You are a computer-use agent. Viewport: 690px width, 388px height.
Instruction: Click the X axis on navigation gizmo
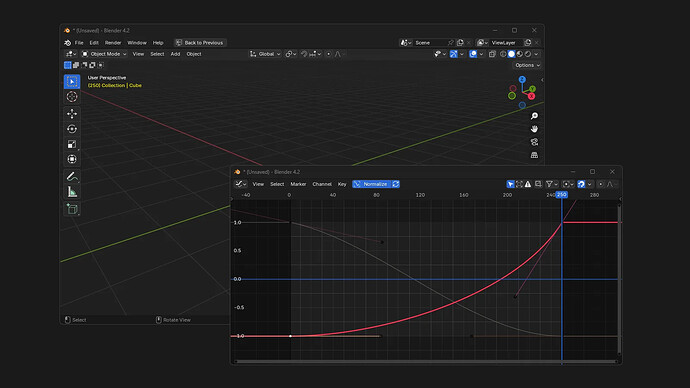[532, 96]
